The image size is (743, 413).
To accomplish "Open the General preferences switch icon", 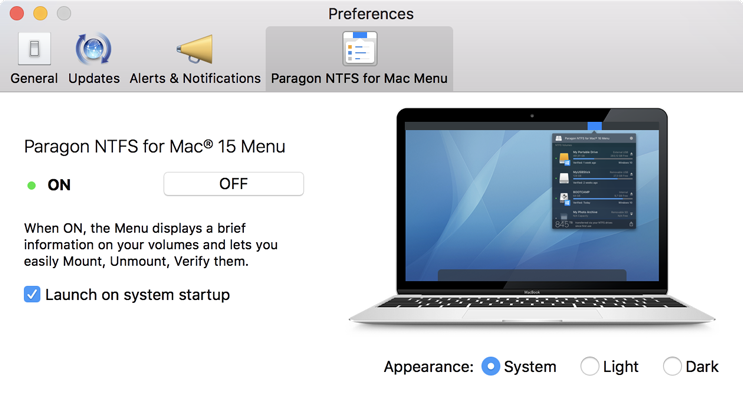I will click(x=34, y=48).
